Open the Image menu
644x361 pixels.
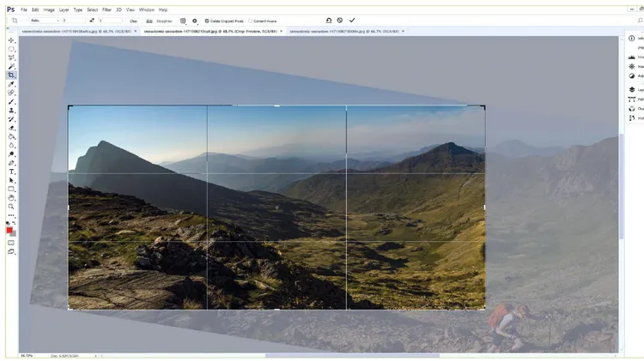(49, 9)
